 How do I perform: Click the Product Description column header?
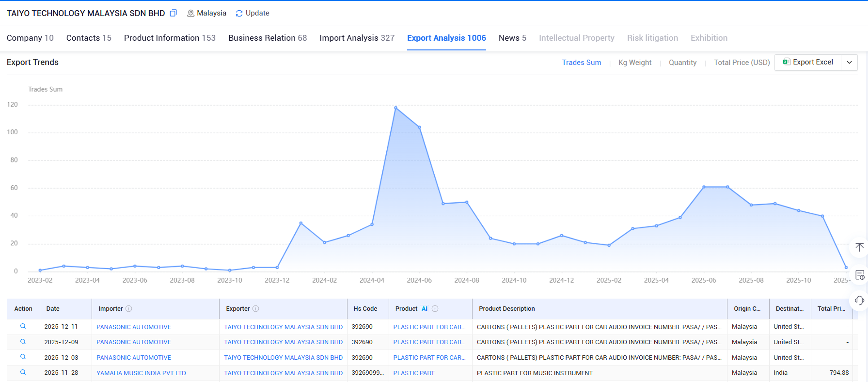point(507,309)
